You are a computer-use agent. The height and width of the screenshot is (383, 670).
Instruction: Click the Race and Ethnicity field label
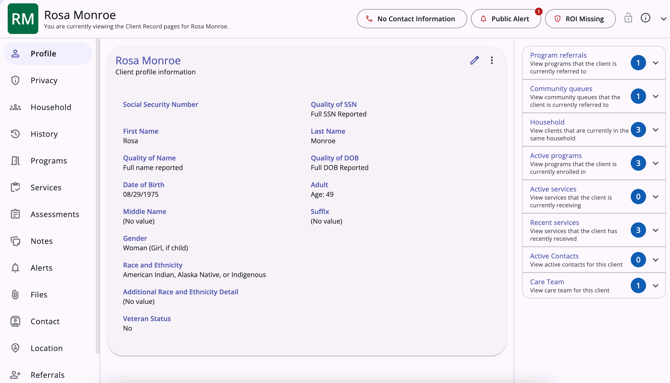(x=153, y=265)
